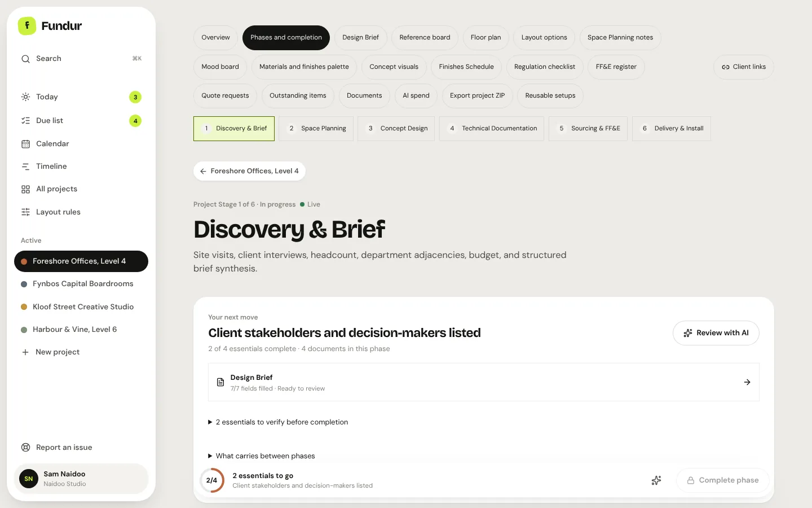Click the AI sparkle icon beside Complete phase
Screen dimensions: 812x508
point(656,480)
